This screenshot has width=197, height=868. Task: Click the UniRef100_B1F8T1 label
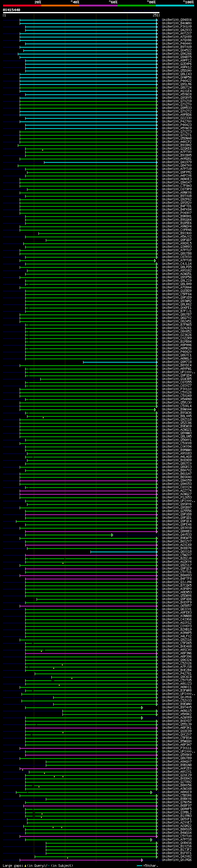point(177,853)
